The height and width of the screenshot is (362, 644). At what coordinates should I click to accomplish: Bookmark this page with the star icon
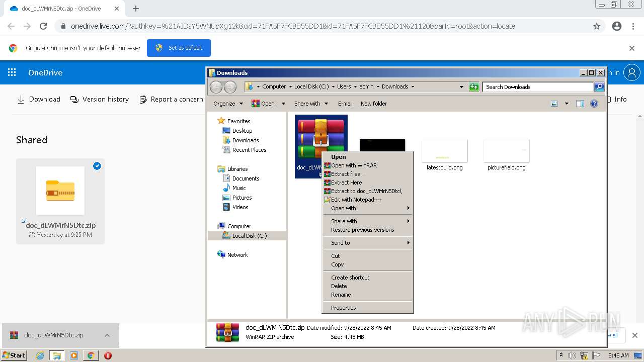tap(597, 26)
